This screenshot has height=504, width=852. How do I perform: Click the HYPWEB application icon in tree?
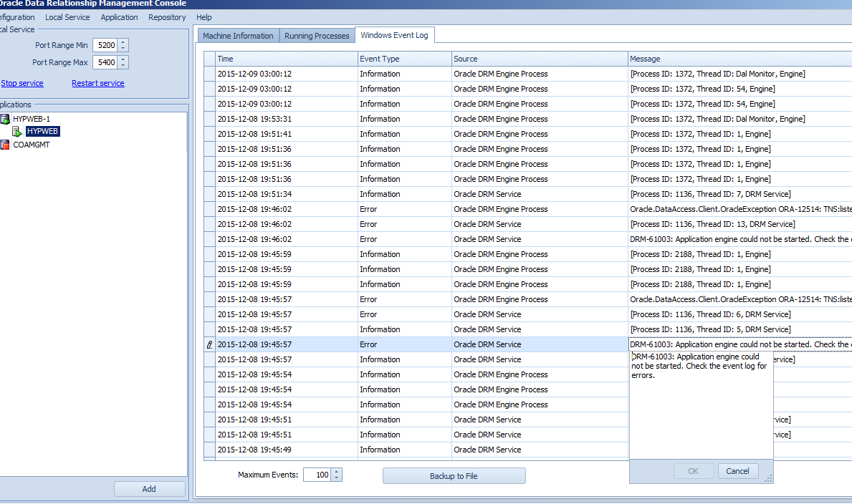tap(17, 132)
